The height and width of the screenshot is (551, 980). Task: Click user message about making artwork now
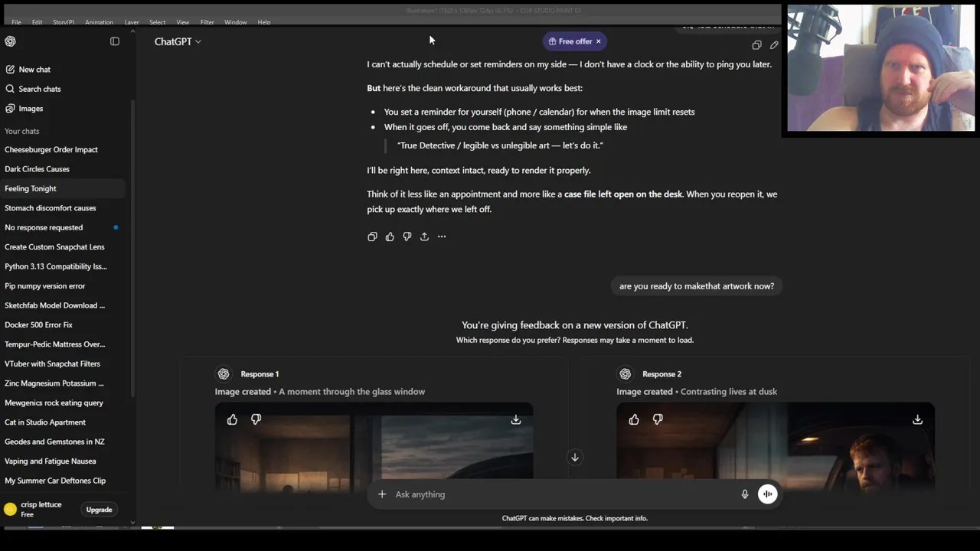pyautogui.click(x=697, y=286)
